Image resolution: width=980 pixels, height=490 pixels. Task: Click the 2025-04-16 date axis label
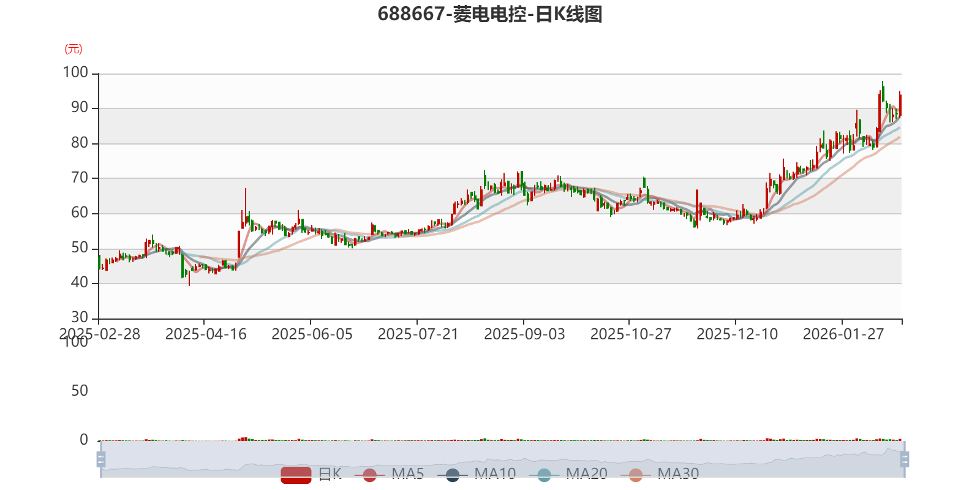click(206, 334)
